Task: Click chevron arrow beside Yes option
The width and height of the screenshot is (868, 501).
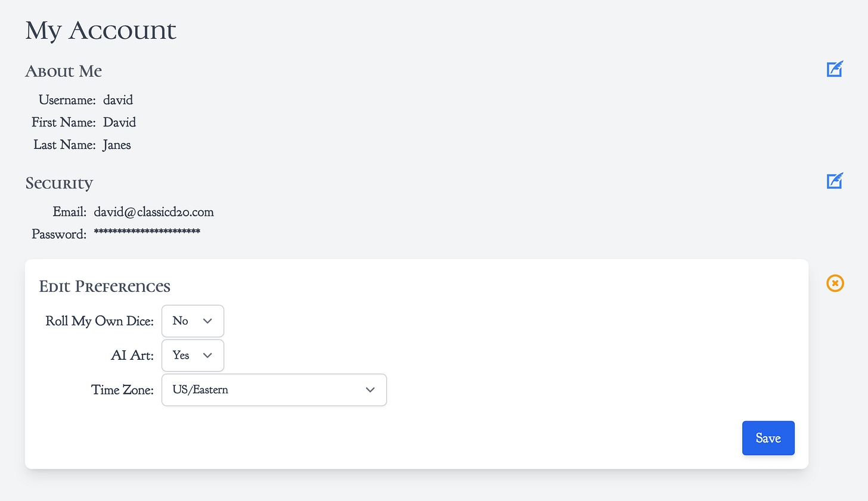Action: (207, 356)
